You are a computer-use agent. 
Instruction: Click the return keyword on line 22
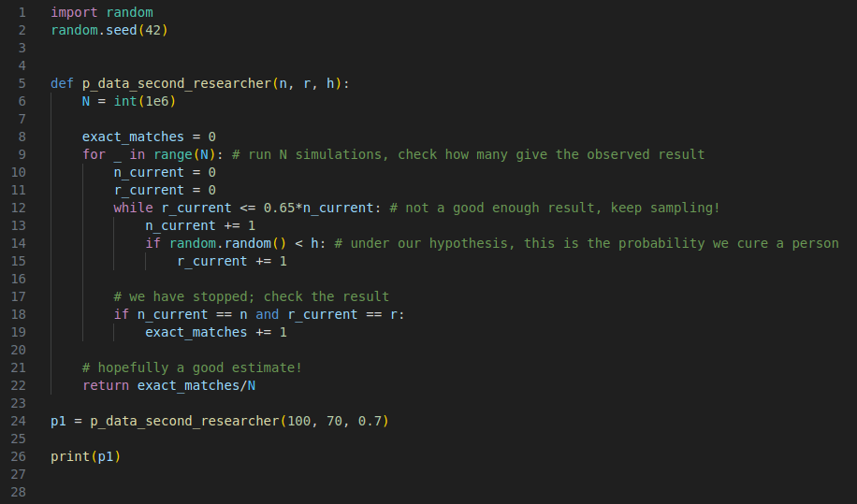coord(105,385)
